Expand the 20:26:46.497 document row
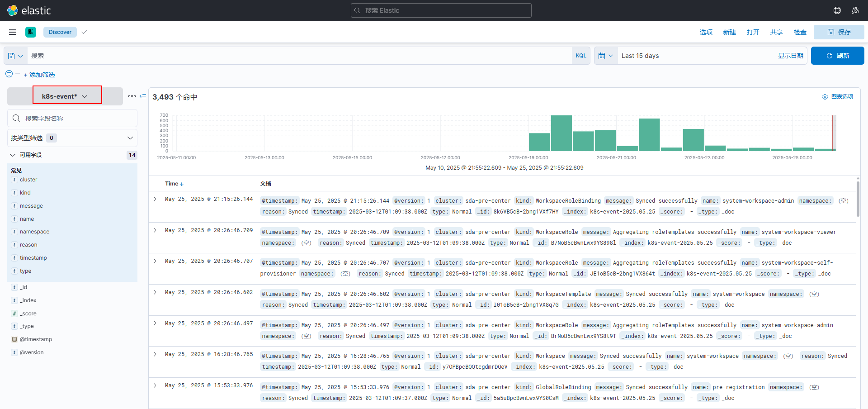The image size is (868, 409). 155,323
